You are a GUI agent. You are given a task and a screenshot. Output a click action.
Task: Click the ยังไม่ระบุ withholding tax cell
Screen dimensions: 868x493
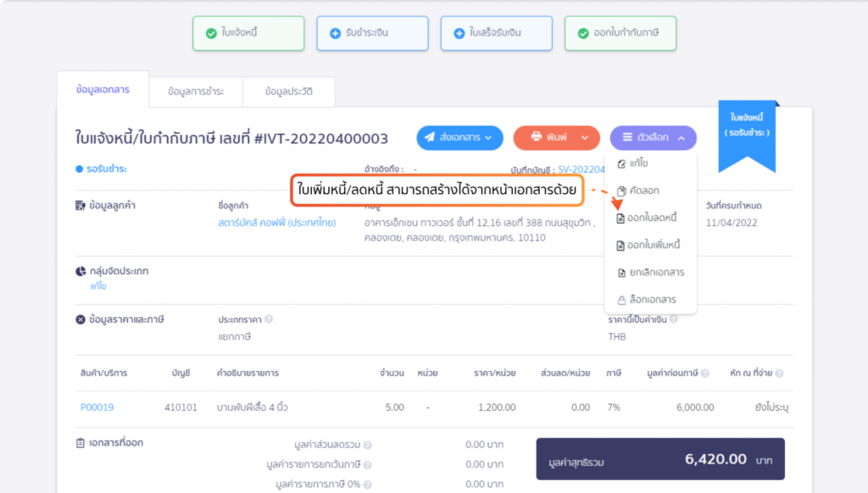coord(771,407)
